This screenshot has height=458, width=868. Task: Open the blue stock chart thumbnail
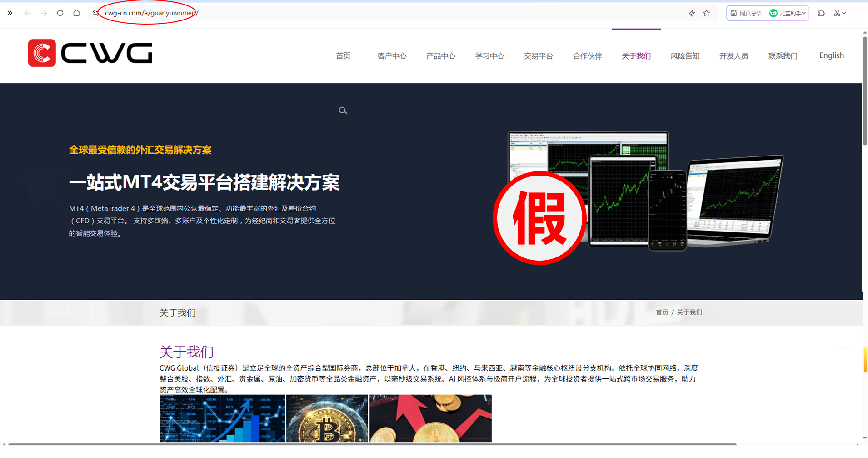coord(222,418)
